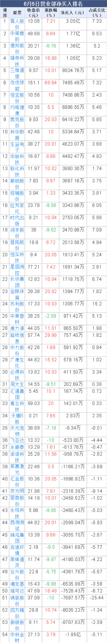Open the 生益电子 stock page
This screenshot has height=644, width=107.
(17, 146)
